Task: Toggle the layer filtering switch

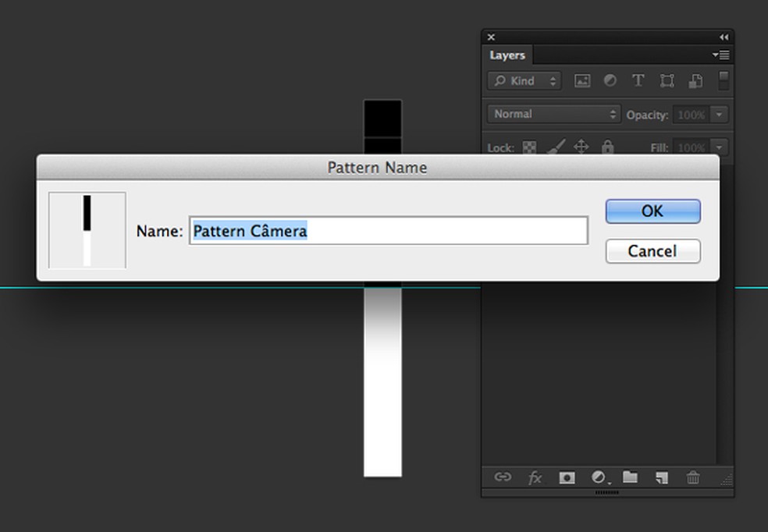Action: [x=724, y=80]
